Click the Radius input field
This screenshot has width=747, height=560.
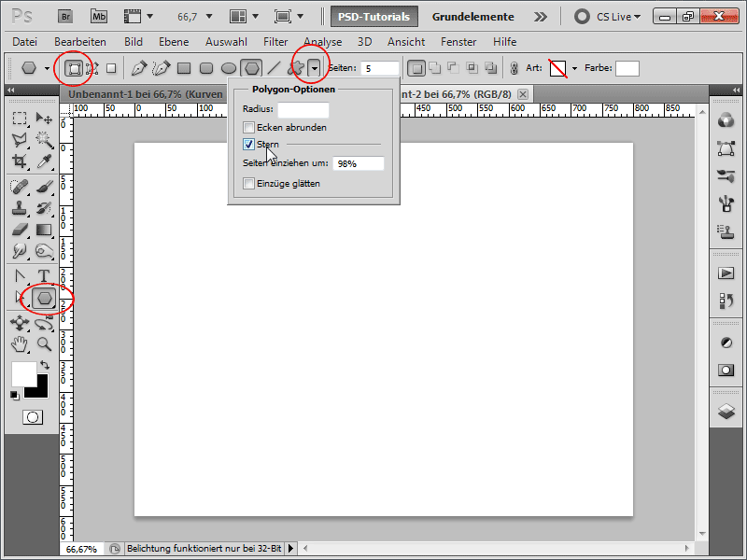tap(303, 109)
